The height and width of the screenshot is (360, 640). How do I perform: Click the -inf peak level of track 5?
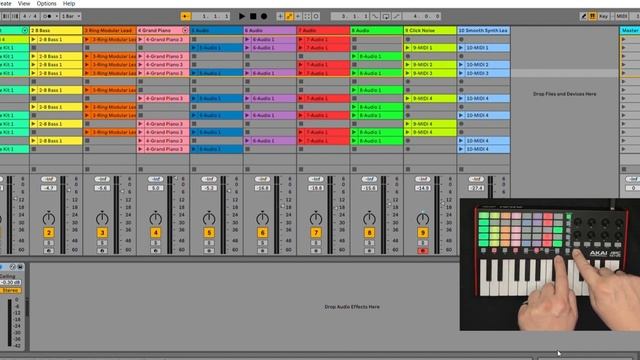(x=209, y=179)
